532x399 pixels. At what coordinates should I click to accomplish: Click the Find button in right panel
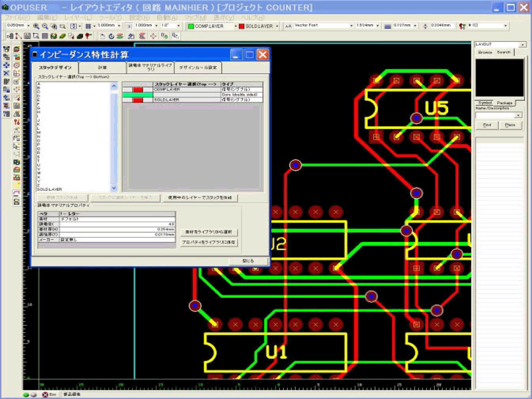(487, 125)
